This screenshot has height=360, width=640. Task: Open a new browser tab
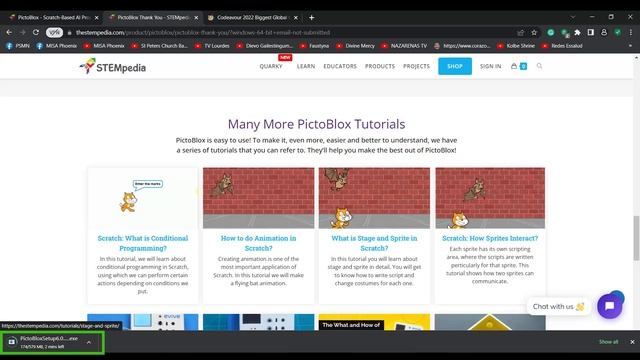311,18
